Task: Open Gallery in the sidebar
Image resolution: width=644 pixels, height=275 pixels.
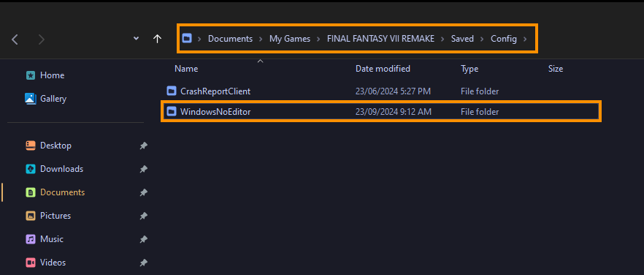Action: [53, 99]
